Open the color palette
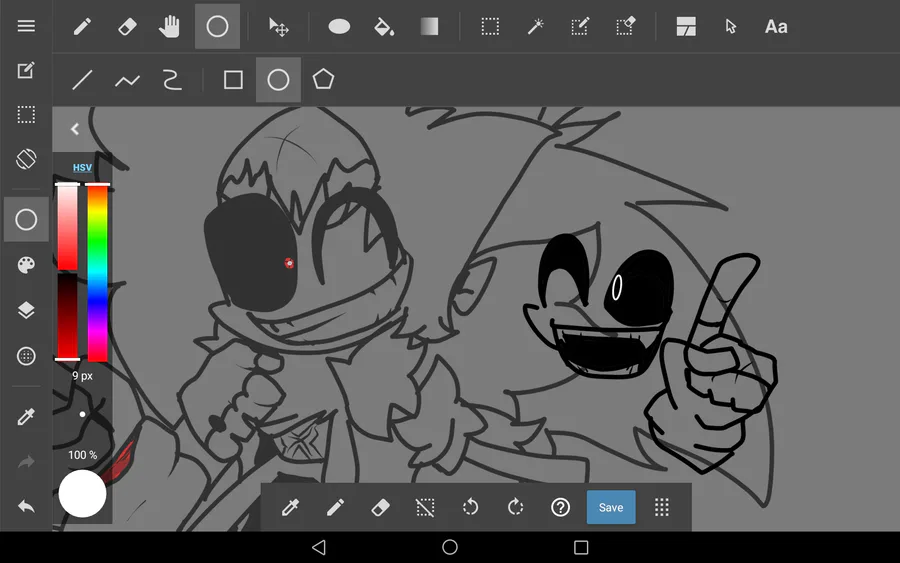The width and height of the screenshot is (900, 563). coord(26,265)
